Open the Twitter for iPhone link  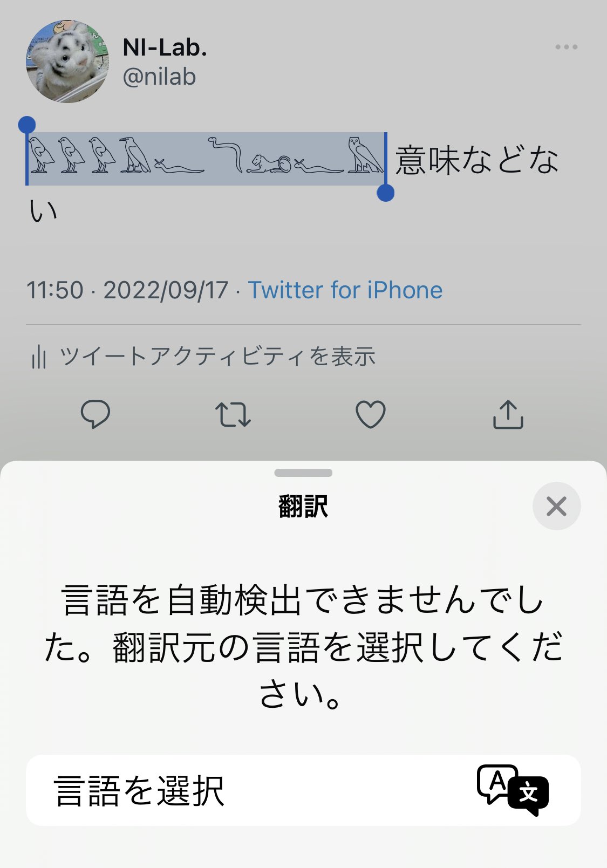(x=345, y=290)
